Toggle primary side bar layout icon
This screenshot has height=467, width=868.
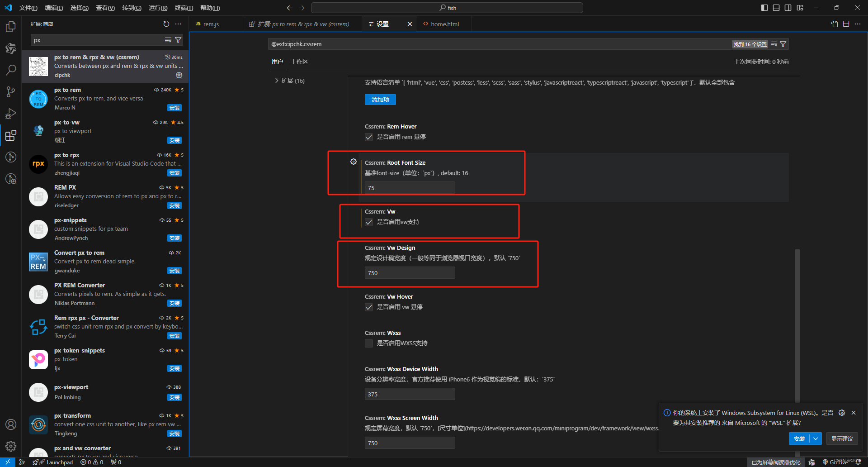click(x=764, y=8)
